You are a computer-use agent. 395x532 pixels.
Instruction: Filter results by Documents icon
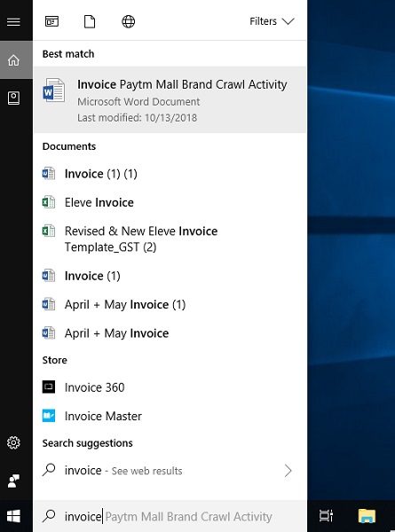point(90,21)
